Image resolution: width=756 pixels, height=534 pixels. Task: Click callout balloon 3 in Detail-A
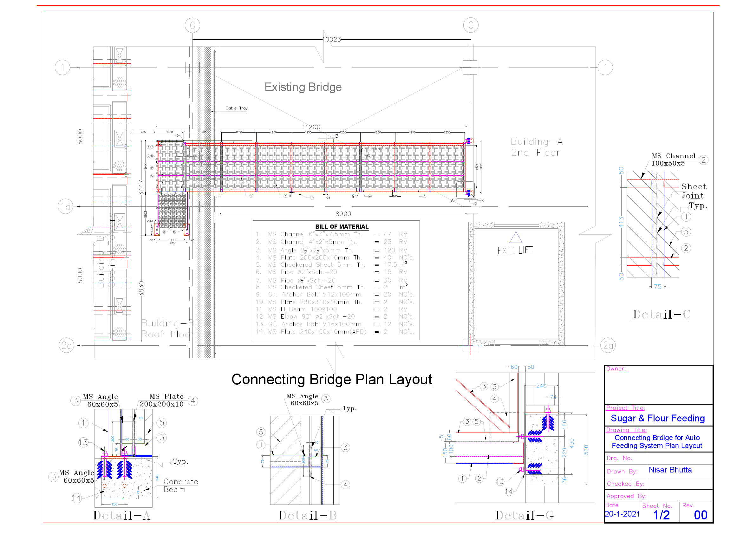pyautogui.click(x=75, y=400)
